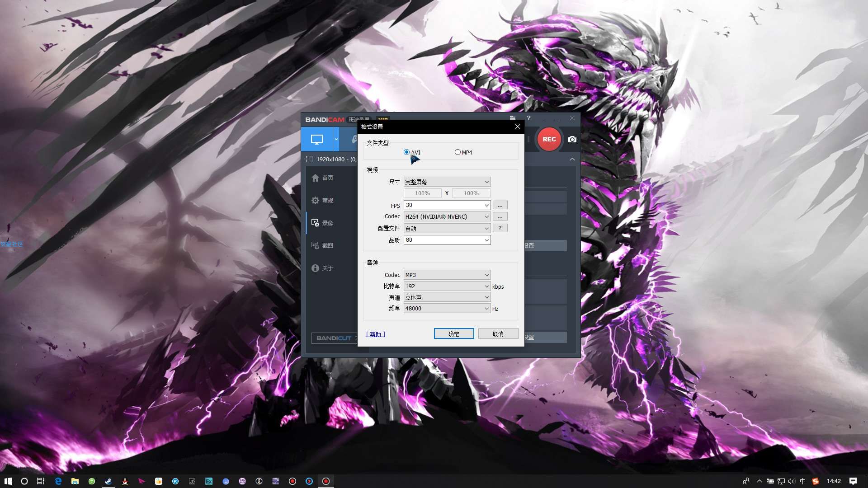The height and width of the screenshot is (488, 868).
Task: Select the AVI file type radio button
Action: click(x=406, y=152)
